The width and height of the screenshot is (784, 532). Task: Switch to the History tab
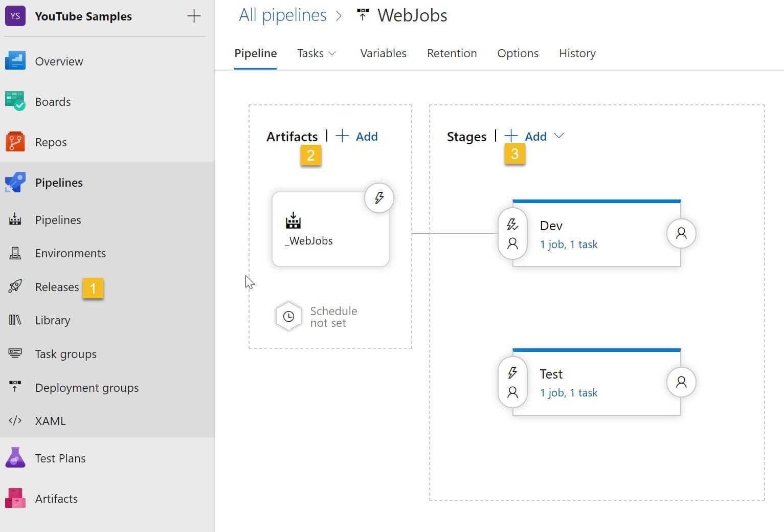point(577,53)
